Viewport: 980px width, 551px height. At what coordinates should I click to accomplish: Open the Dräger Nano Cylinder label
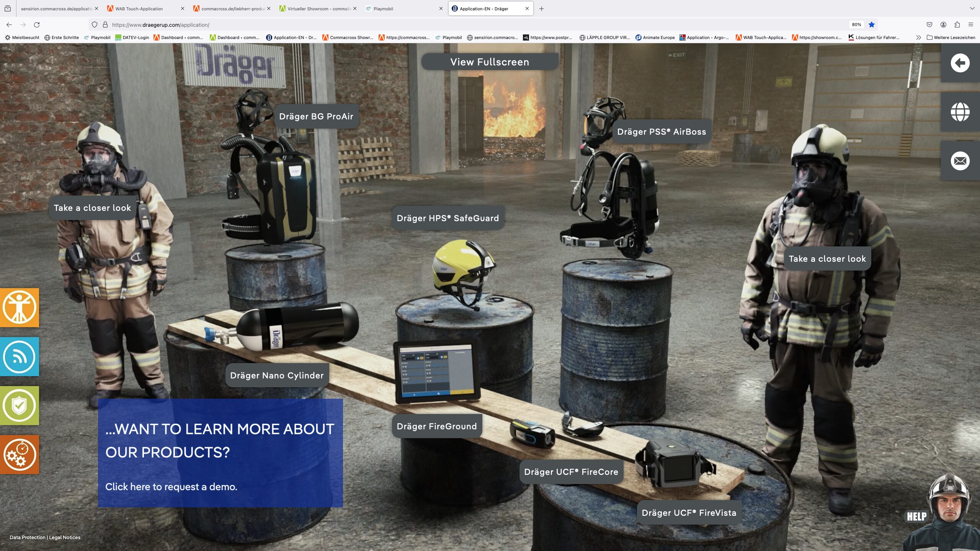pyautogui.click(x=277, y=375)
